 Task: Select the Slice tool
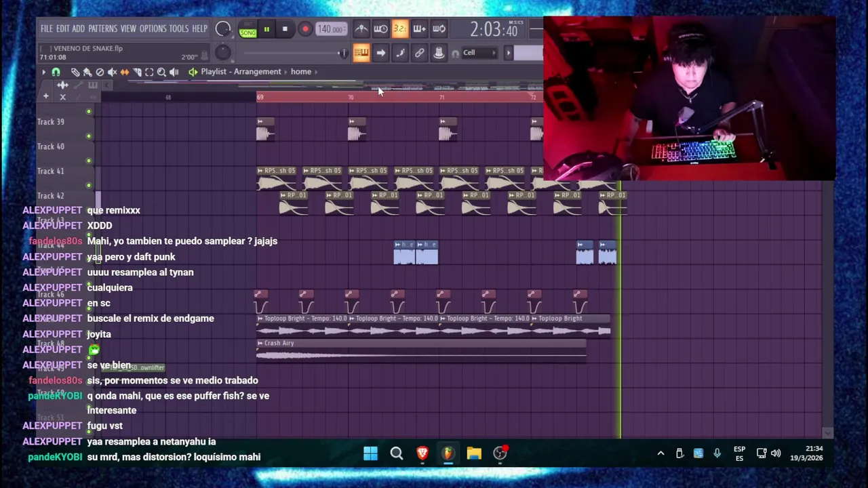[x=137, y=72]
